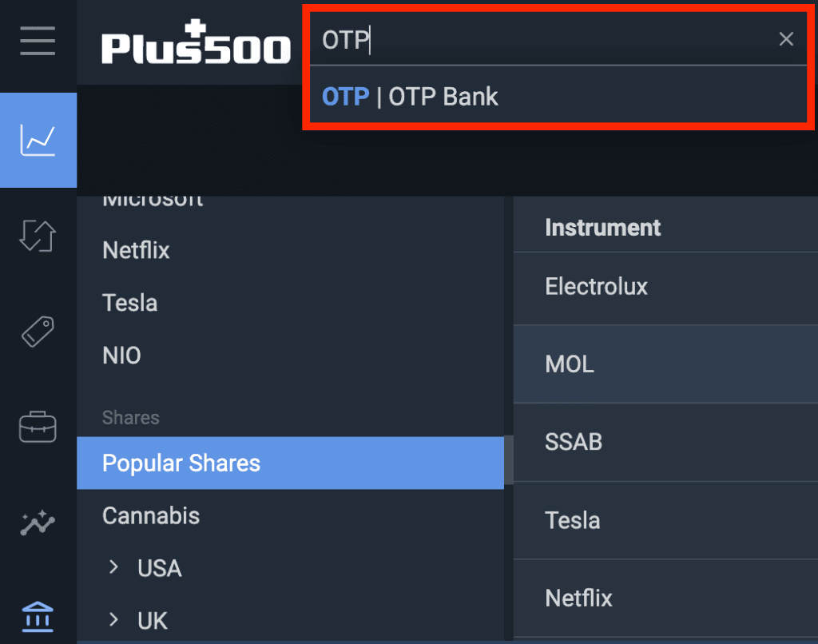The width and height of the screenshot is (818, 644).
Task: Select Popular Shares category
Action: (181, 463)
